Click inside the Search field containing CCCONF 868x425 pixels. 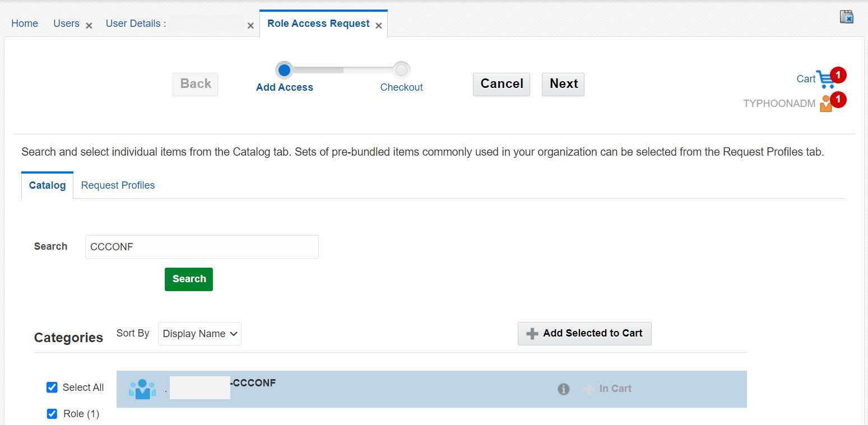point(202,246)
